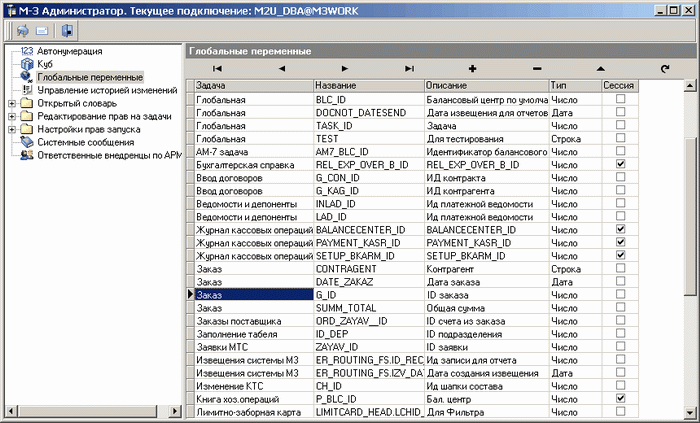Viewport: 700px width, 423px height.
Task: Go to next record in navigator
Action: [x=345, y=68]
